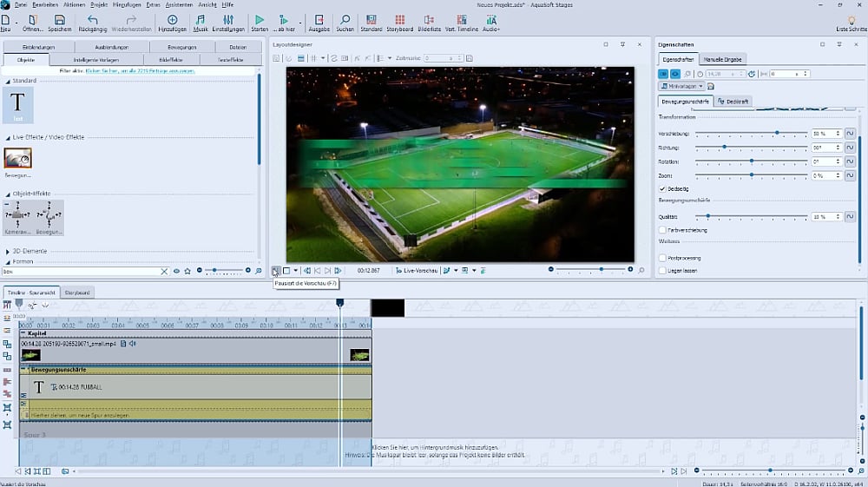
Task: Click the Ausgabe export icon
Action: (x=319, y=19)
